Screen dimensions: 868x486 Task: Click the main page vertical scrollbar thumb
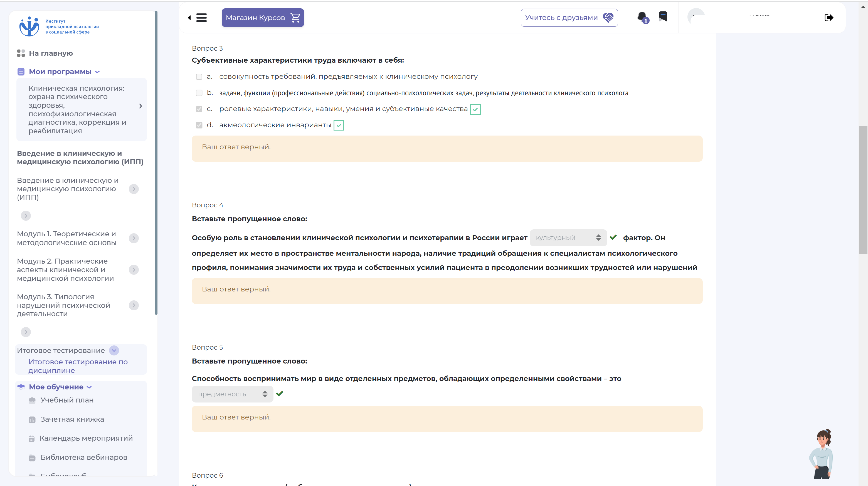click(x=863, y=190)
